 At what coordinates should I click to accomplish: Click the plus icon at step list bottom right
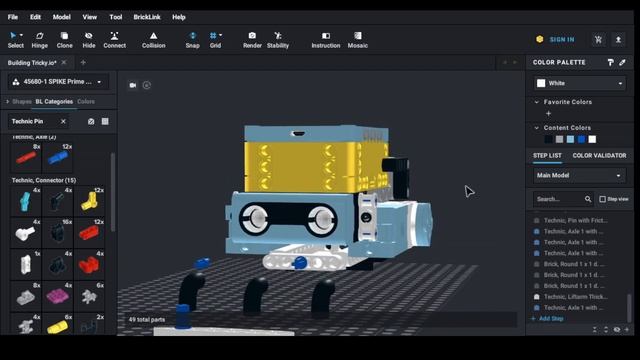(627, 329)
